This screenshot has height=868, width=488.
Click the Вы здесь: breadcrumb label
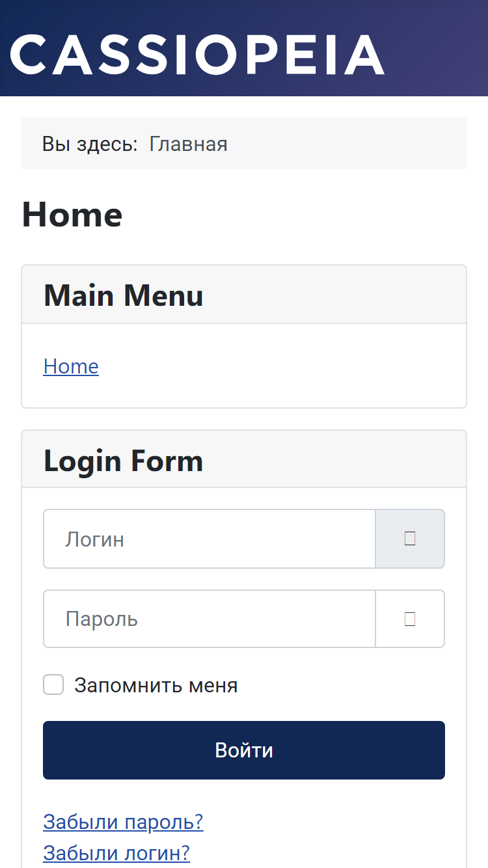pyautogui.click(x=90, y=144)
